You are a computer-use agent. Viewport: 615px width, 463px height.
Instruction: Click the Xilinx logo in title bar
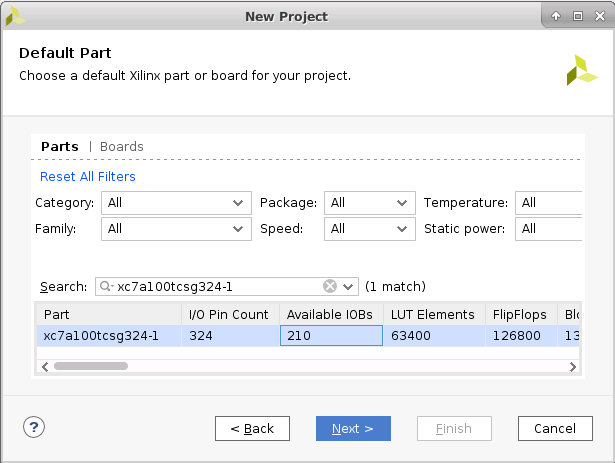coord(16,16)
